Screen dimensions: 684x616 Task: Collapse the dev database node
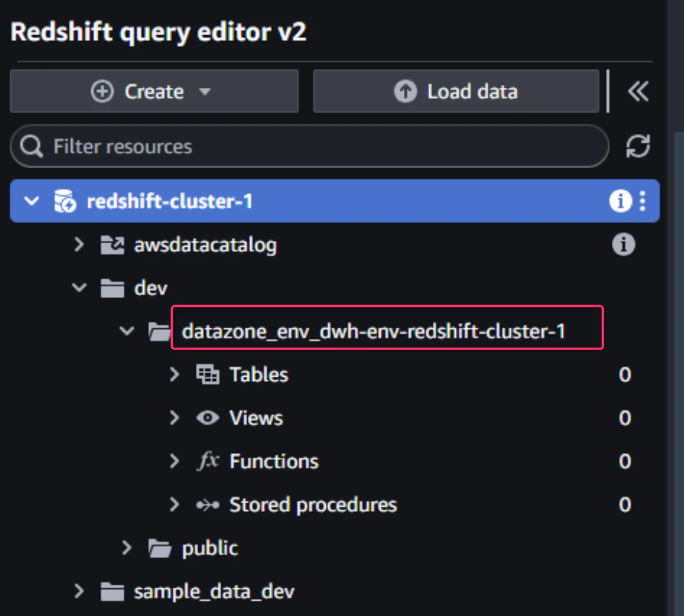pos(79,288)
